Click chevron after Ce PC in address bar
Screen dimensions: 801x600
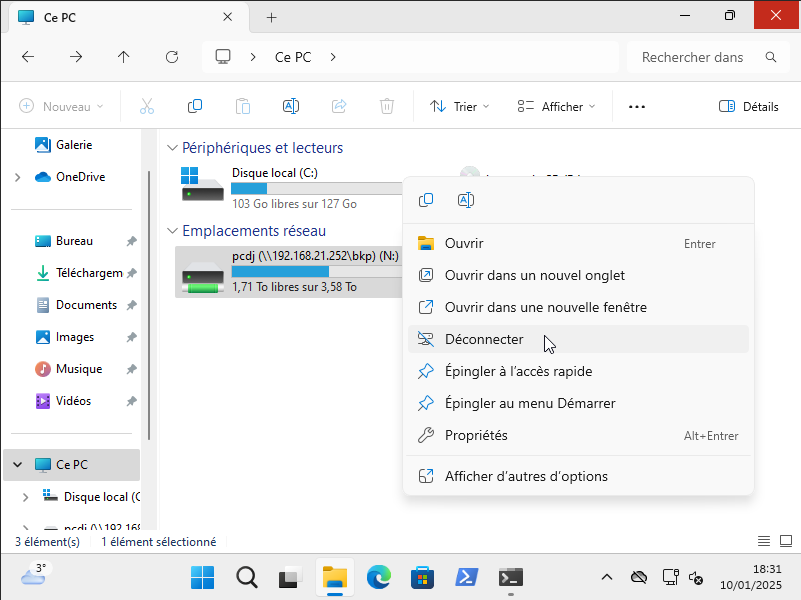[x=333, y=57]
